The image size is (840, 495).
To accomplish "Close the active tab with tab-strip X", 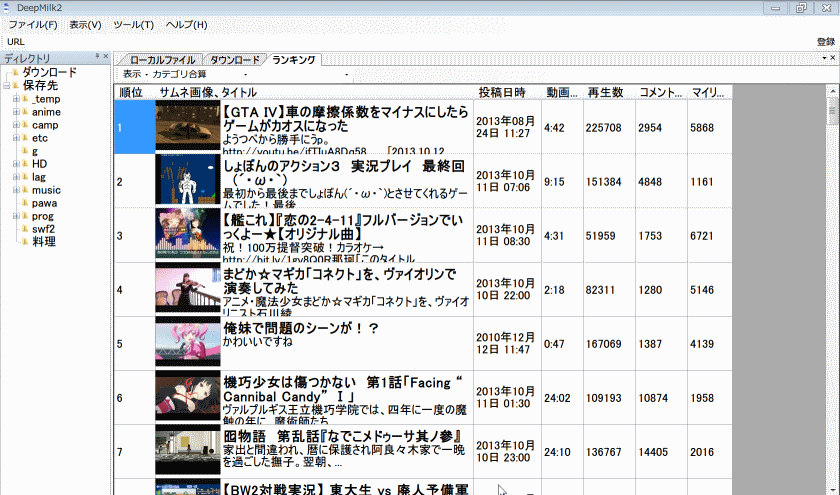I will click(x=833, y=57).
